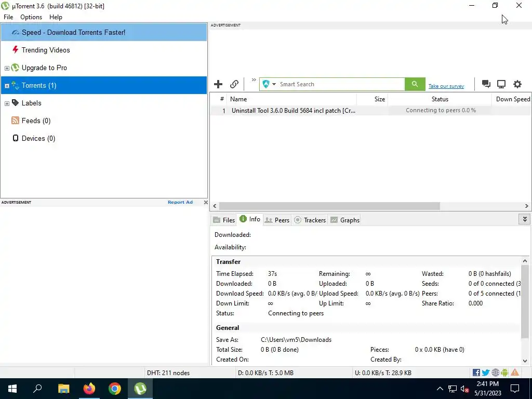Click the Devices phone icon
532x399 pixels.
15,138
